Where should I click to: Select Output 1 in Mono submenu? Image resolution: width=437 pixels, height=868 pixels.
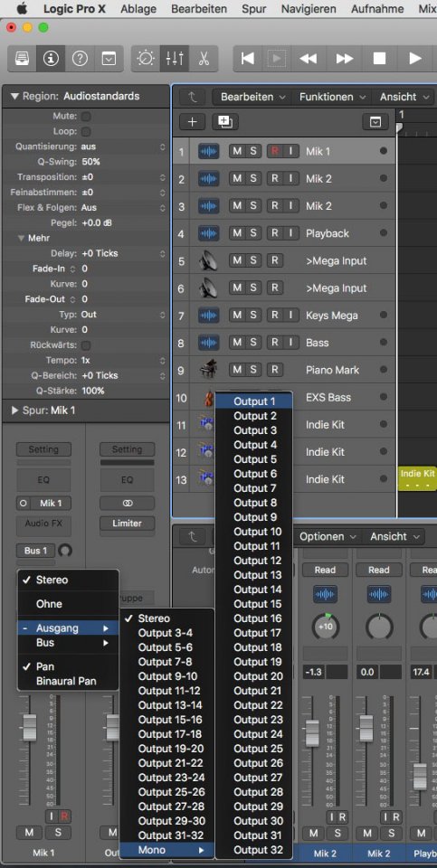click(x=254, y=401)
